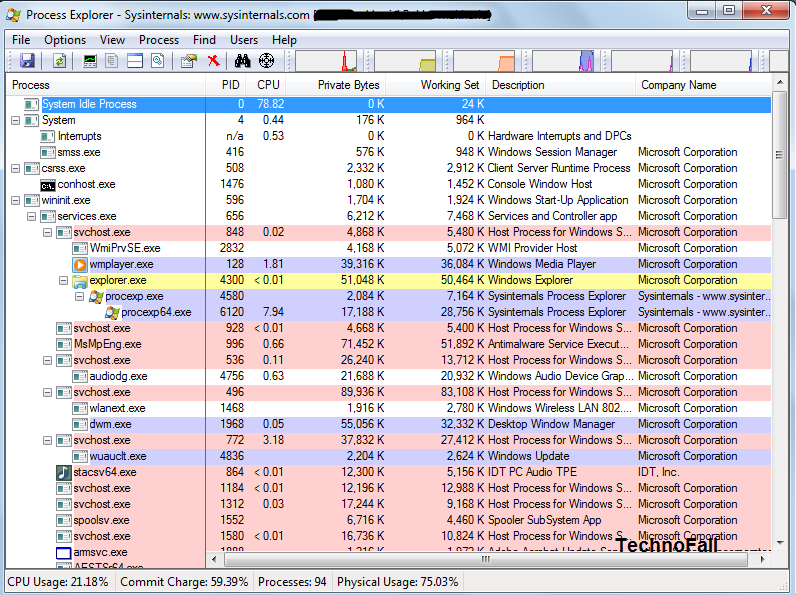The width and height of the screenshot is (796, 595).
Task: Collapse the System process tree node
Action: point(15,121)
